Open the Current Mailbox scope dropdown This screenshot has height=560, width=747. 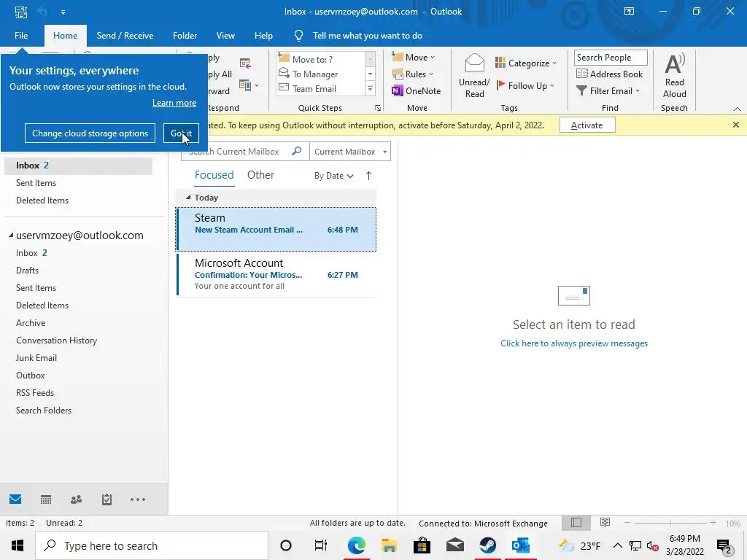tap(350, 152)
